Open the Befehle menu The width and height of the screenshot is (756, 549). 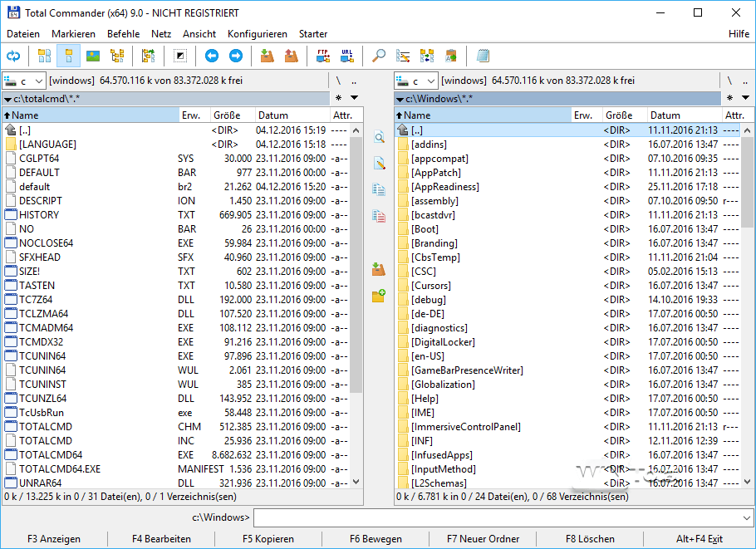(124, 34)
